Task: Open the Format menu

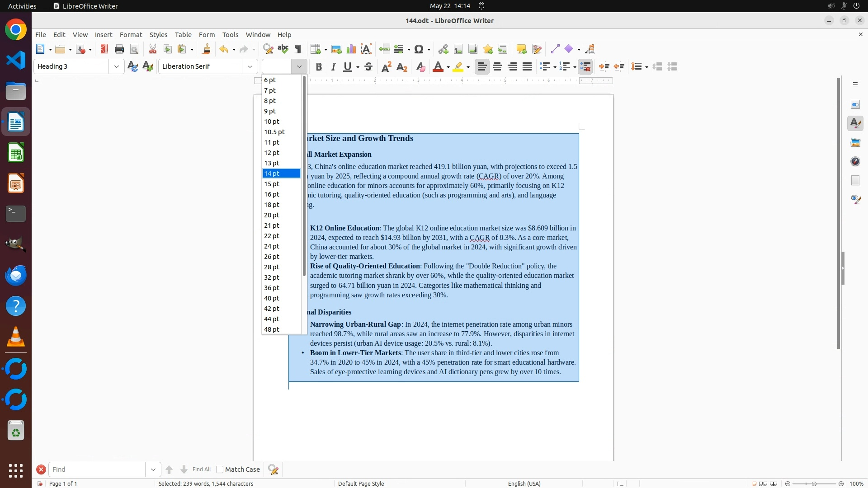Action: pos(131,35)
